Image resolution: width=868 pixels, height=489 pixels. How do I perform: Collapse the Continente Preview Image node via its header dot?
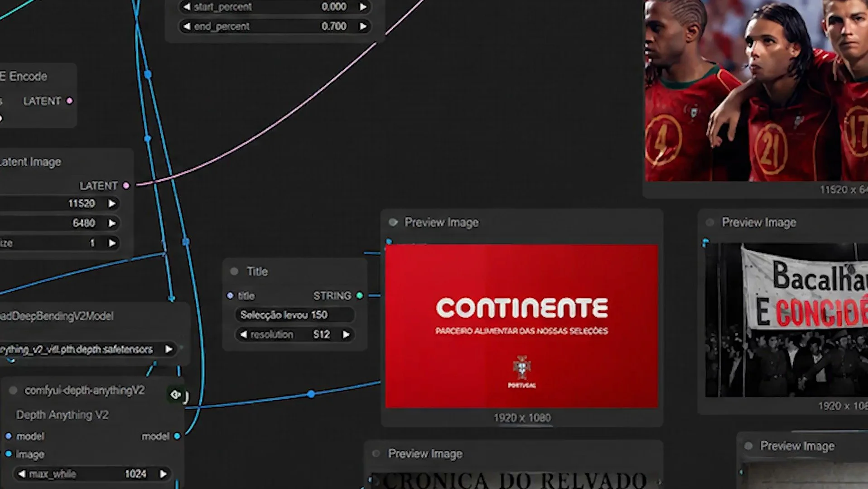tap(393, 222)
